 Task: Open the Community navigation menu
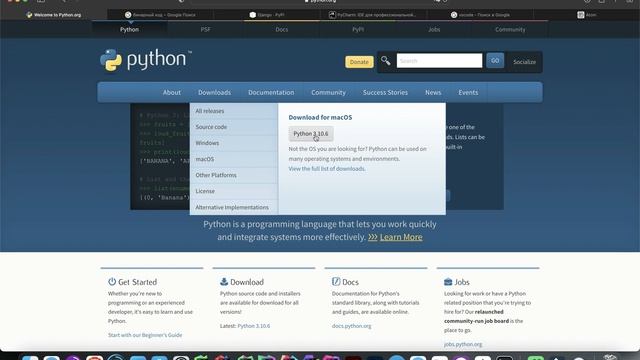click(329, 93)
